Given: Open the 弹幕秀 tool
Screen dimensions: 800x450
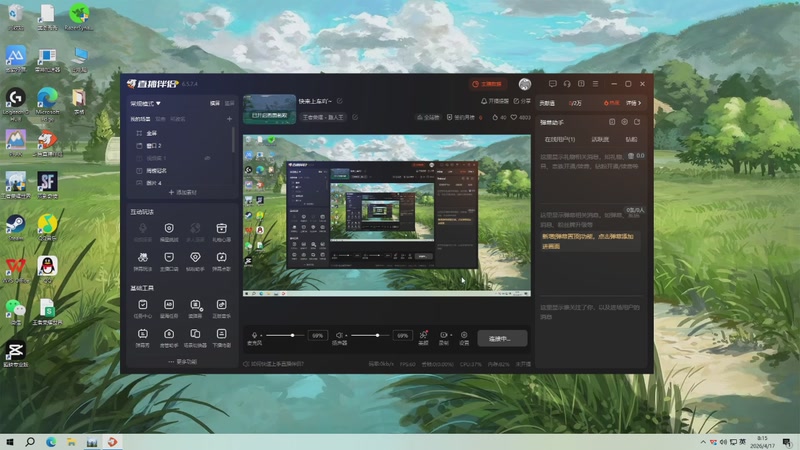Looking at the screenshot, I should pyautogui.click(x=143, y=337).
